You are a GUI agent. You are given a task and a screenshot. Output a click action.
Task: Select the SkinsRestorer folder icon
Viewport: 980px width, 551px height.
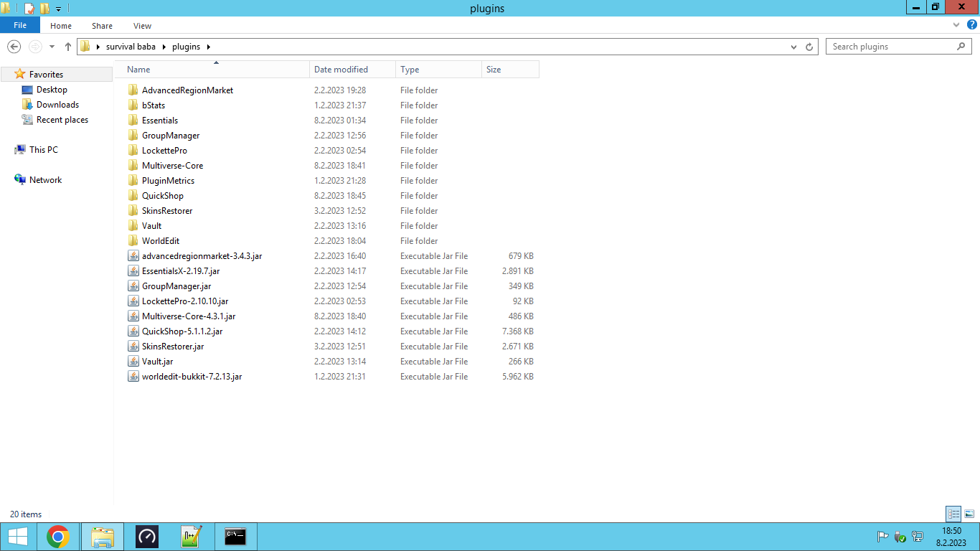(133, 211)
